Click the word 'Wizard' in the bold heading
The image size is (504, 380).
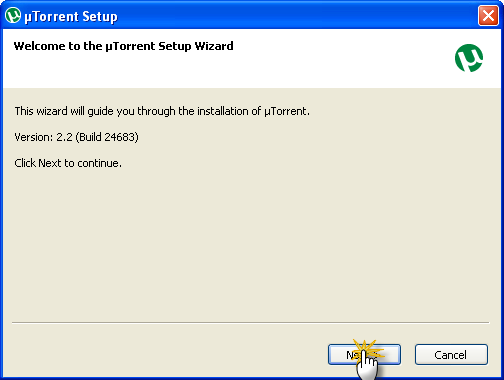[x=214, y=46]
